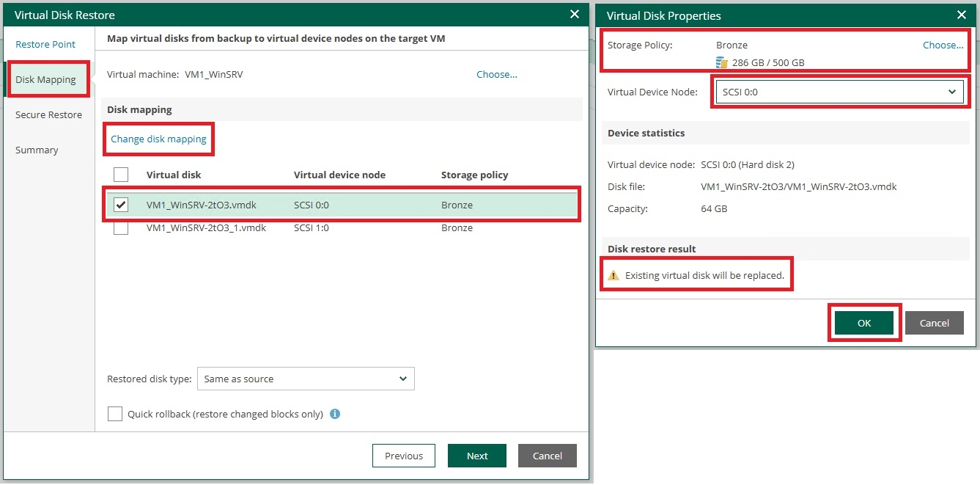The image size is (980, 485).
Task: Open the Virtual Device Node dropdown
Action: point(840,92)
